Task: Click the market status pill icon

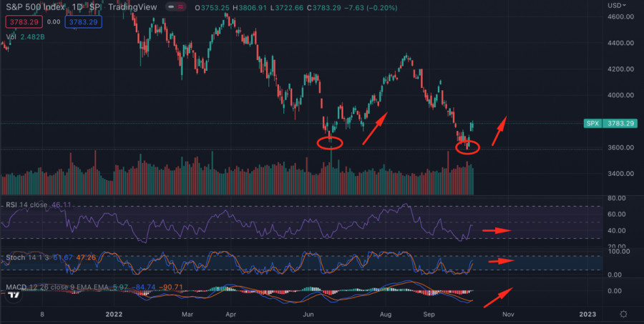Action: (171, 7)
